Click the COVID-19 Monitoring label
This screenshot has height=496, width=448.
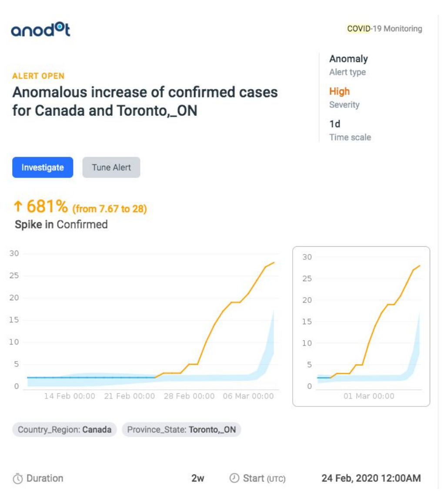coord(384,29)
